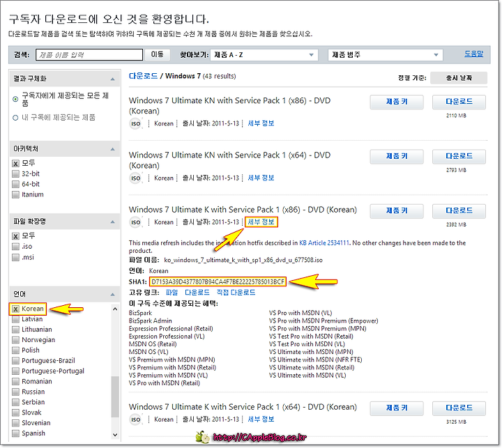Go to the 다운로드 breadcrumb link
Screen dimensions: 502x448
point(143,76)
